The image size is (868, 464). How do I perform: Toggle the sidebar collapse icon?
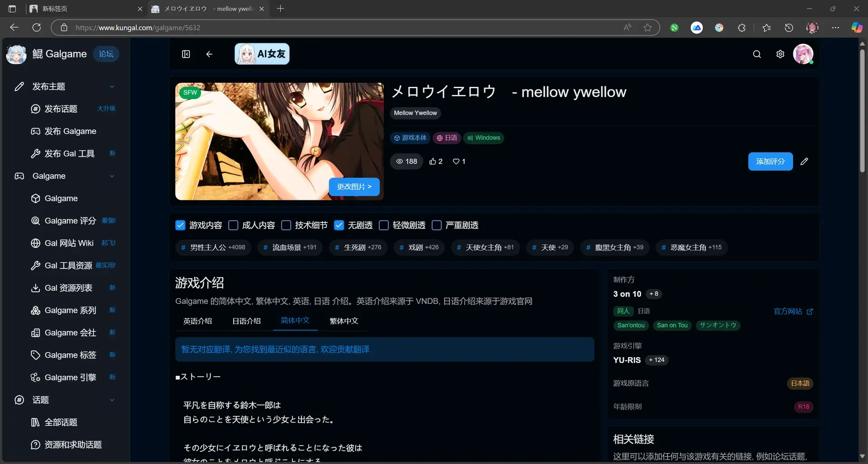186,54
